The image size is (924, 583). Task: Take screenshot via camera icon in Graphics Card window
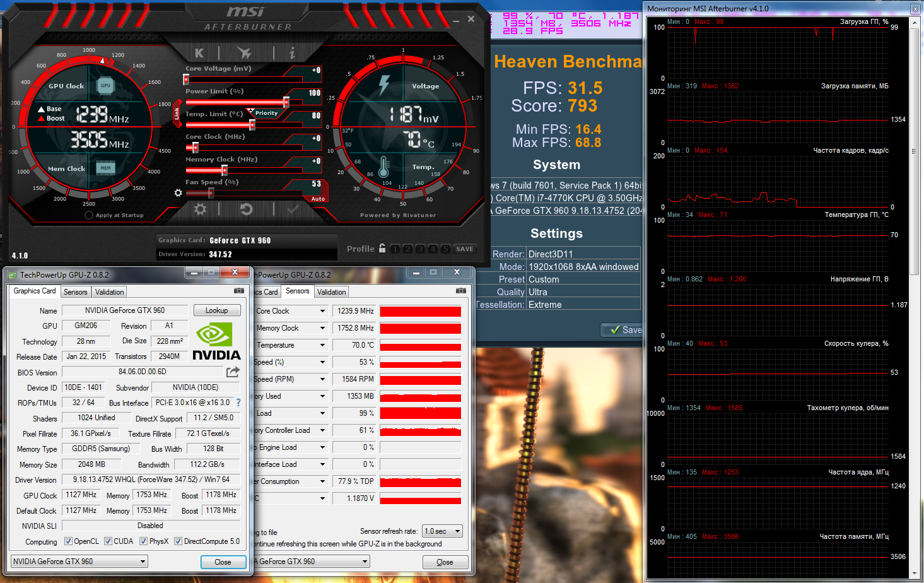(x=239, y=291)
